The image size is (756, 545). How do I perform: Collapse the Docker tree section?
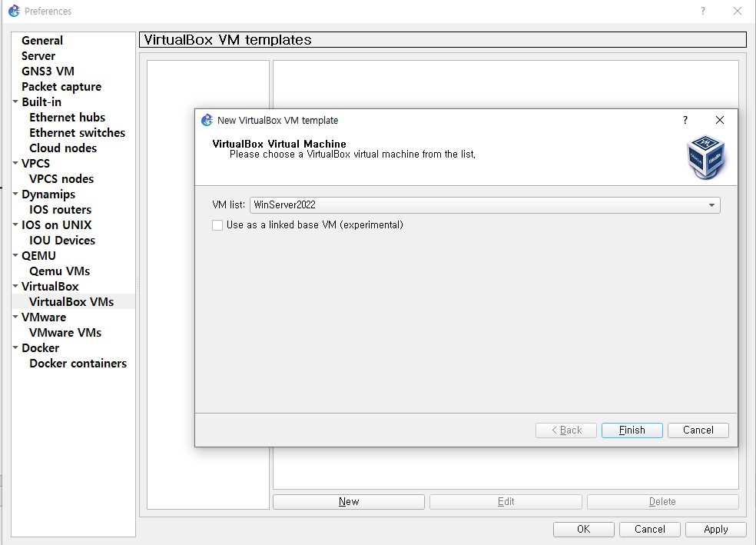point(15,347)
